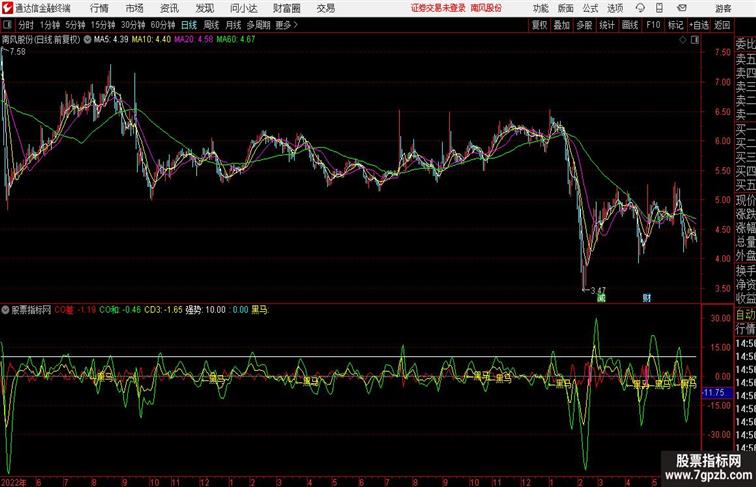Viewport: 756px width, 487px height.
Task: Switch to 60分钟 period
Action: click(x=163, y=25)
